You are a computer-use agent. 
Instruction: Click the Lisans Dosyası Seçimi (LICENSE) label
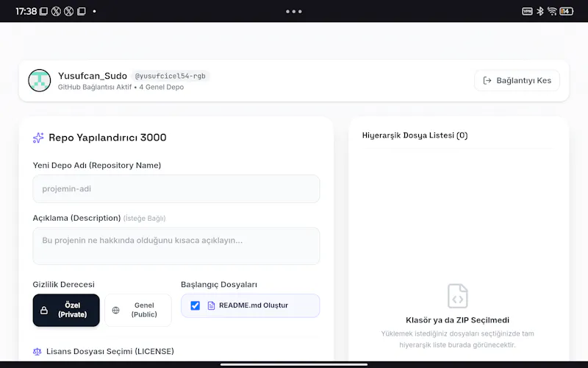pyautogui.click(x=110, y=352)
